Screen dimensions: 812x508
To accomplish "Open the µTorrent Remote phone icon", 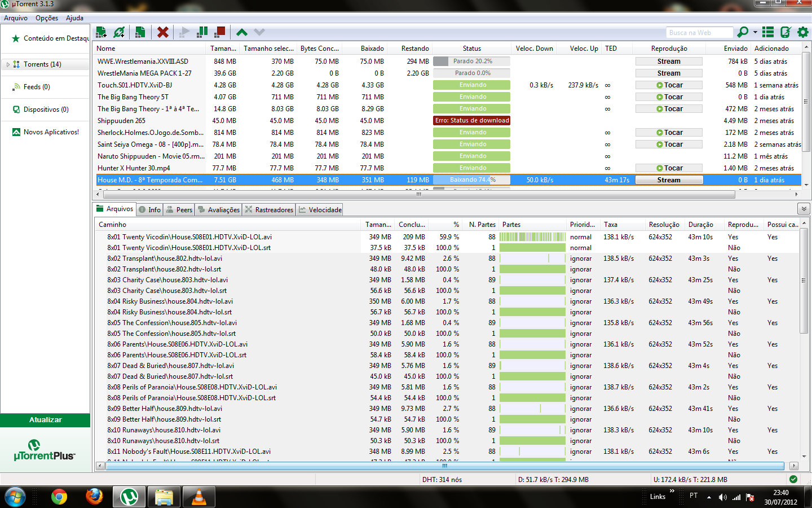I will (x=785, y=32).
